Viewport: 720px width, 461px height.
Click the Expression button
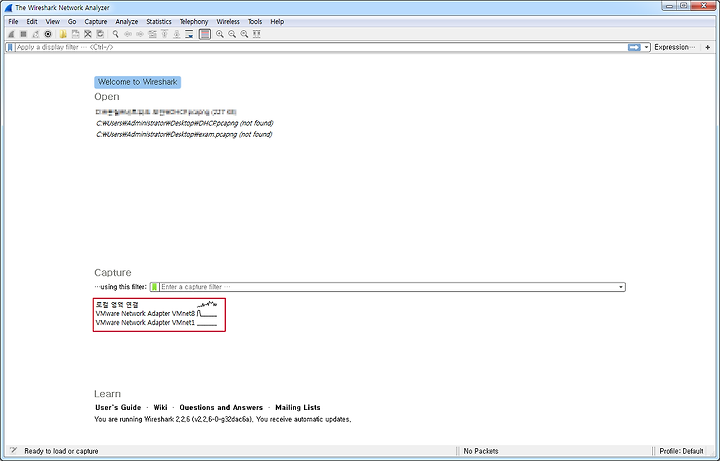pos(675,47)
